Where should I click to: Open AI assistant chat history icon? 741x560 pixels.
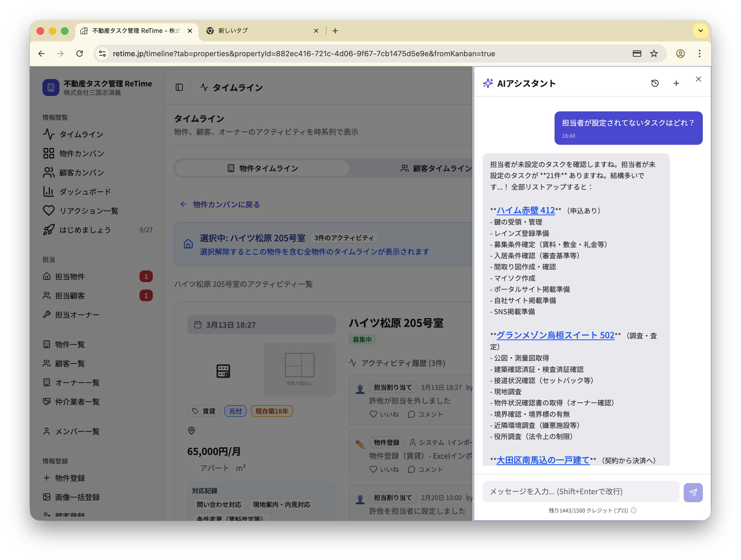pyautogui.click(x=655, y=83)
